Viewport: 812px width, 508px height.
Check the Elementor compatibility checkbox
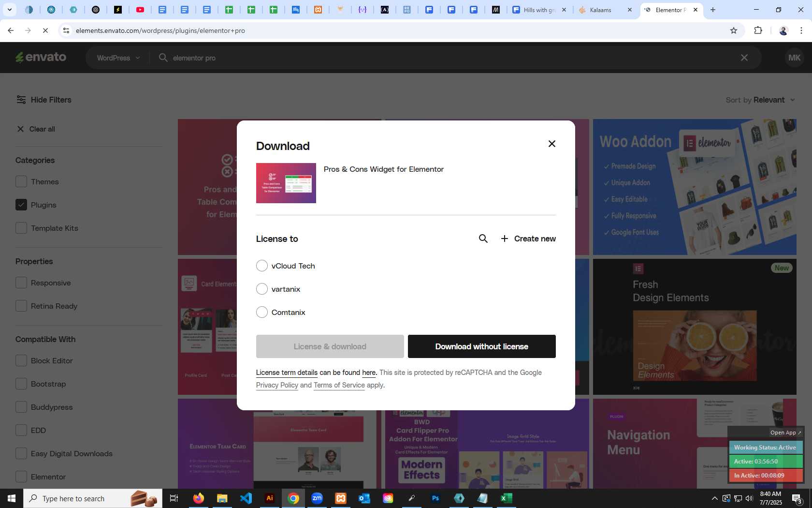(x=21, y=477)
